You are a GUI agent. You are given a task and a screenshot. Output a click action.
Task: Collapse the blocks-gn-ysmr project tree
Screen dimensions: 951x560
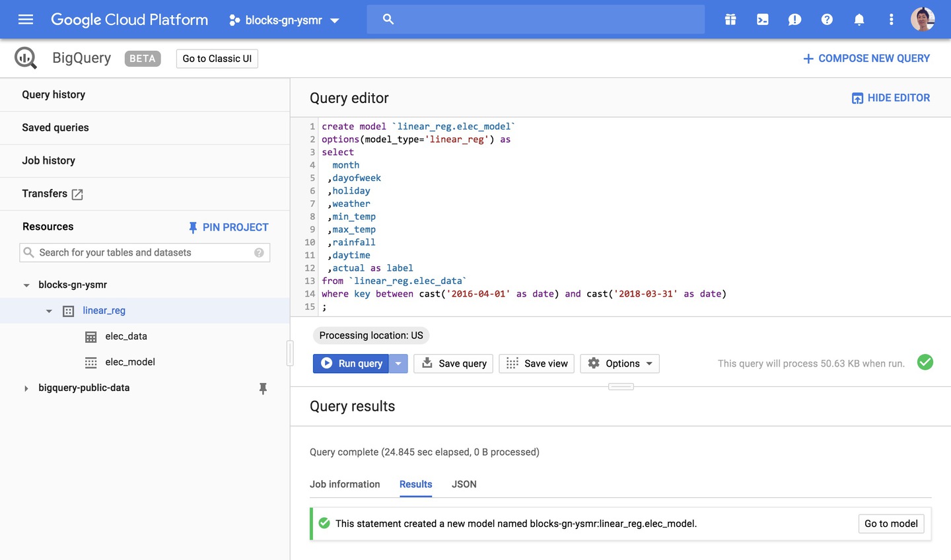26,285
